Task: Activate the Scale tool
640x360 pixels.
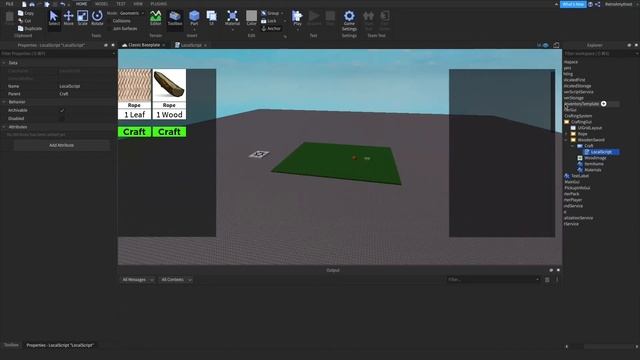Action: 82,18
